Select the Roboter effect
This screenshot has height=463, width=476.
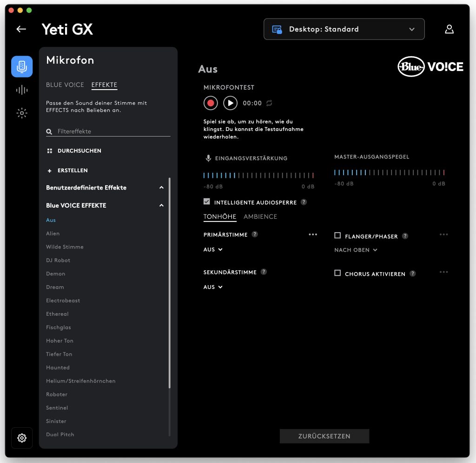coord(57,394)
